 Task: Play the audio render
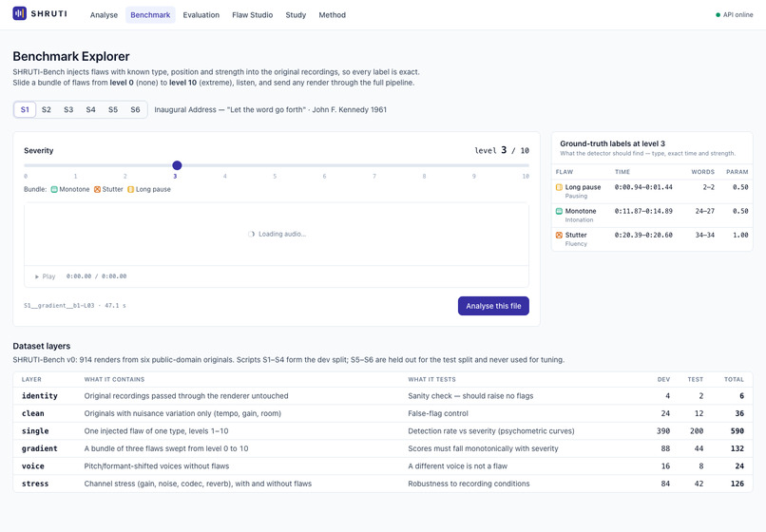(45, 276)
